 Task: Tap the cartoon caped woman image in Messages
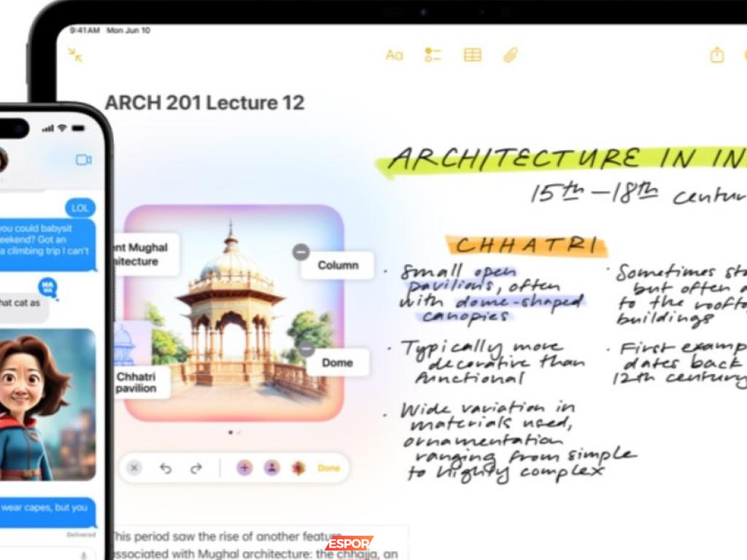[44, 405]
